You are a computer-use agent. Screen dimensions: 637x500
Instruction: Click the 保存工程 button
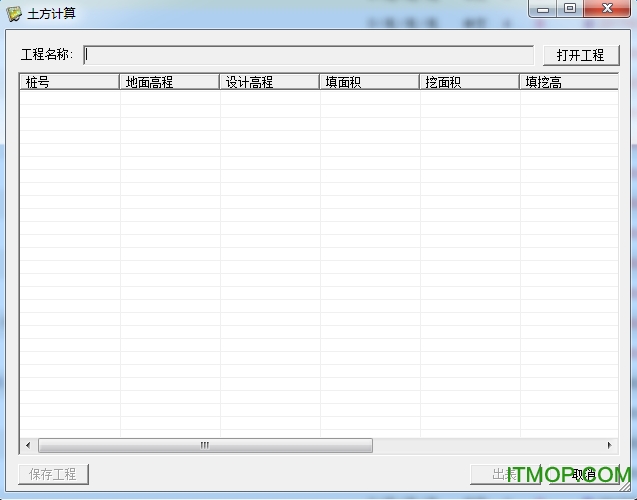point(53,474)
